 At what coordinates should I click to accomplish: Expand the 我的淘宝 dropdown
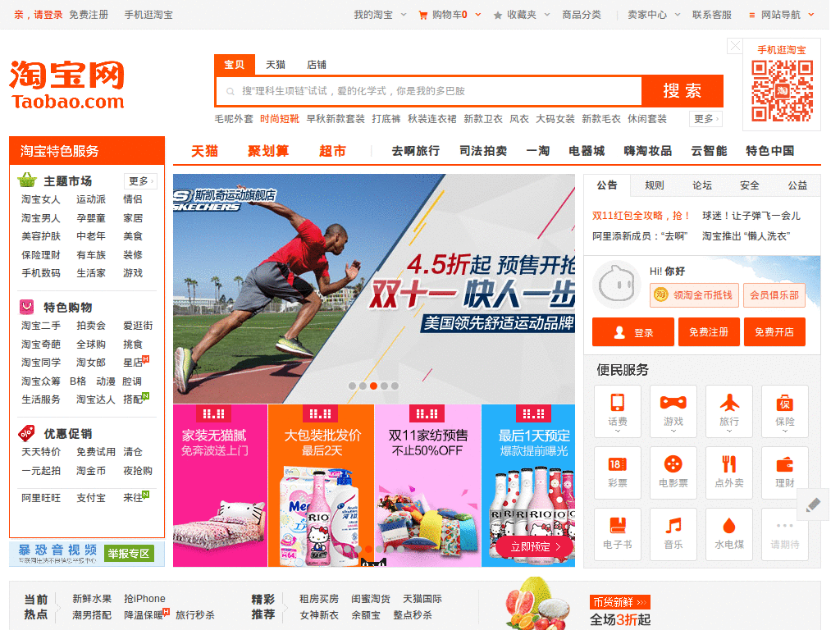pyautogui.click(x=404, y=15)
